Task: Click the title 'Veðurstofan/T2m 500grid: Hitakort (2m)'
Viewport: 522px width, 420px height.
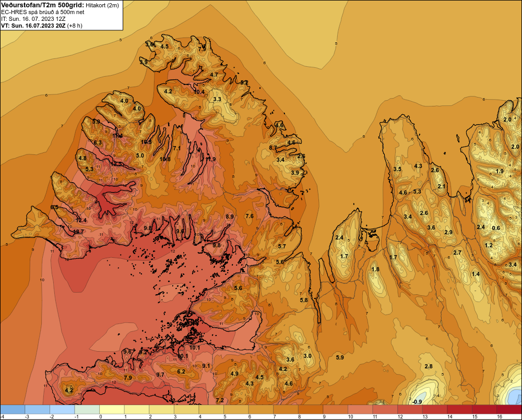Action: [60, 5]
